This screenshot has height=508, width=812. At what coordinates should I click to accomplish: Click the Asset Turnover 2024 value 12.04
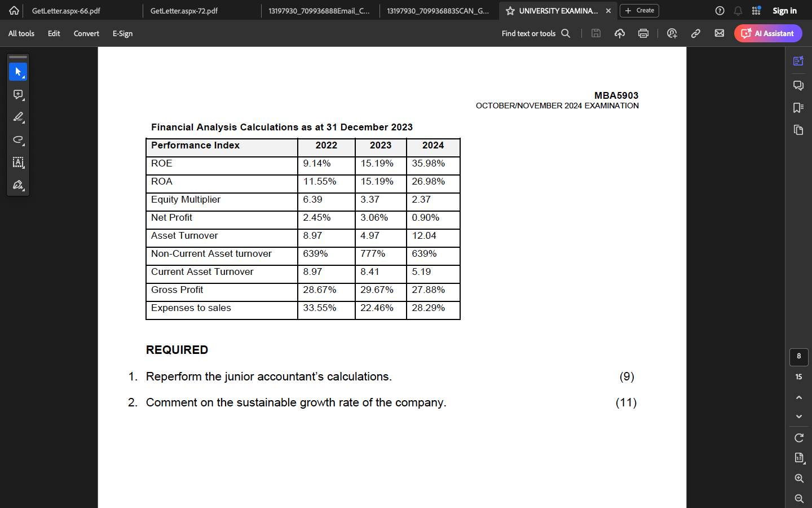click(x=424, y=235)
